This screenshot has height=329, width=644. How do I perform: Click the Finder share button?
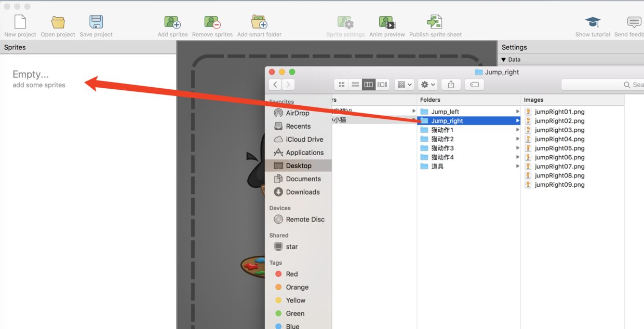tap(451, 85)
